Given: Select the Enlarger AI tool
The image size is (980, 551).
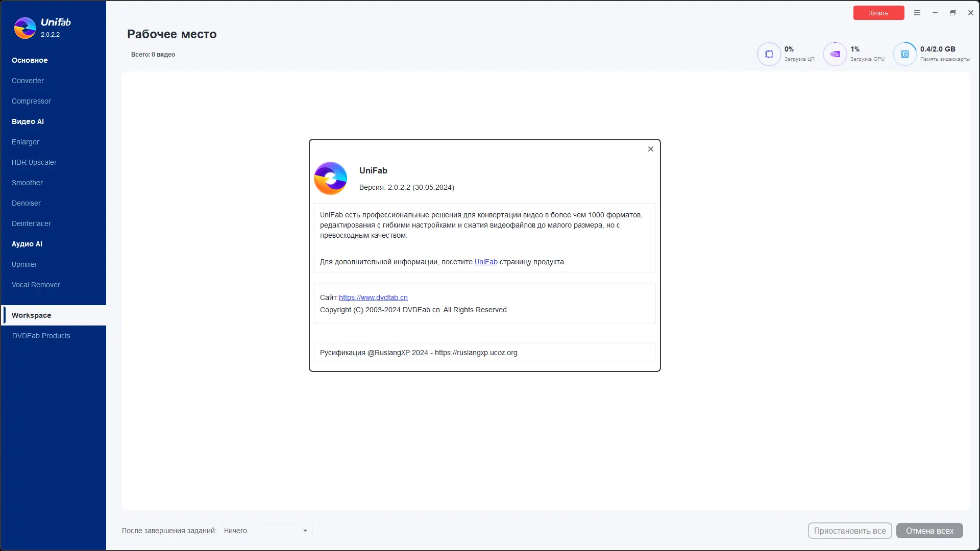Looking at the screenshot, I should [x=26, y=142].
